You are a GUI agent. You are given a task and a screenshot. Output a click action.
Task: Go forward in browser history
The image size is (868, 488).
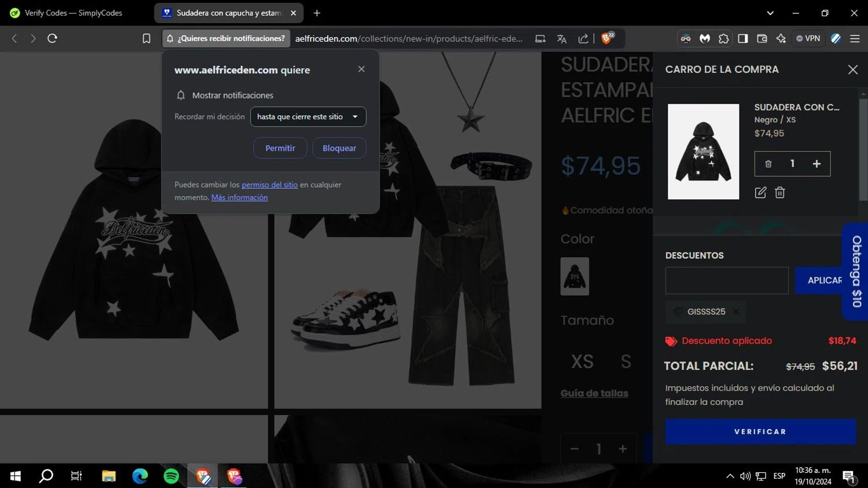click(33, 39)
